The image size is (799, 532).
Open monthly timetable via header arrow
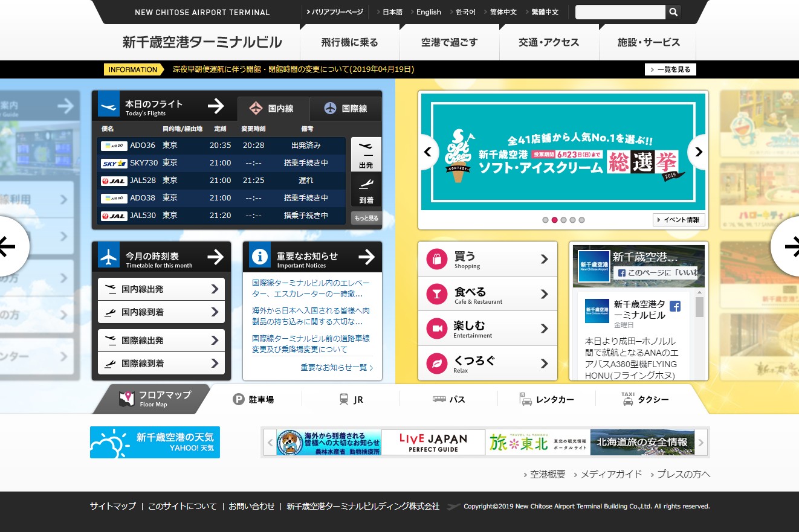coord(216,257)
